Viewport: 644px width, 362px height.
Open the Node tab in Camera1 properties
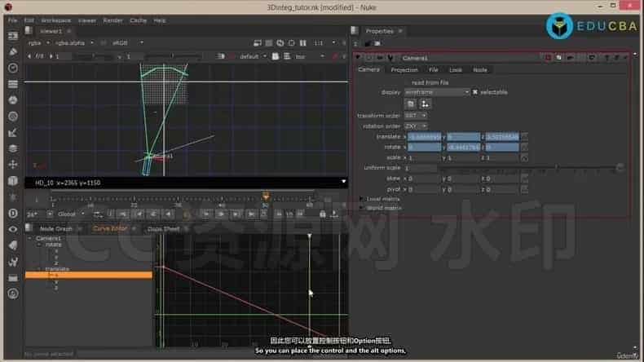coord(479,70)
